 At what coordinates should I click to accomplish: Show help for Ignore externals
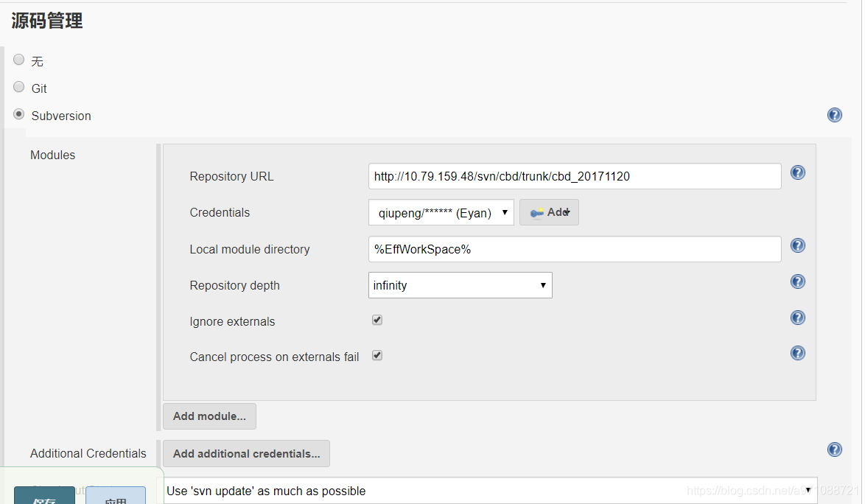[x=798, y=318]
